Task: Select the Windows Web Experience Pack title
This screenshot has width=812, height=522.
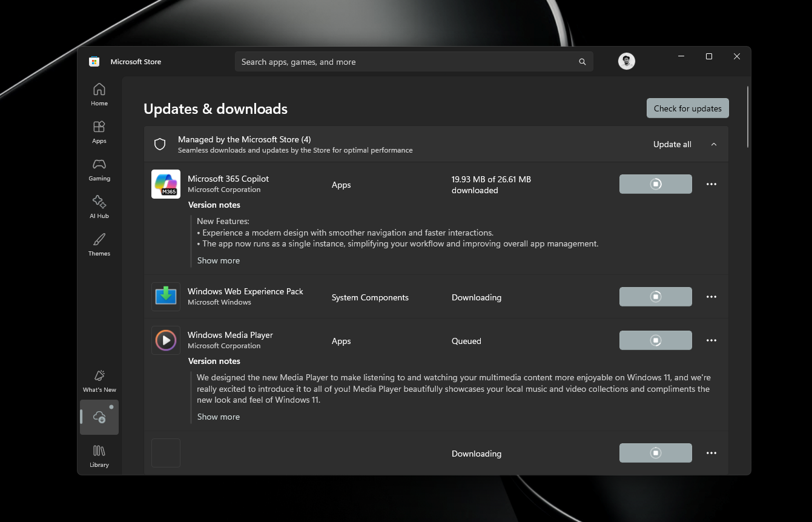Action: [245, 291]
